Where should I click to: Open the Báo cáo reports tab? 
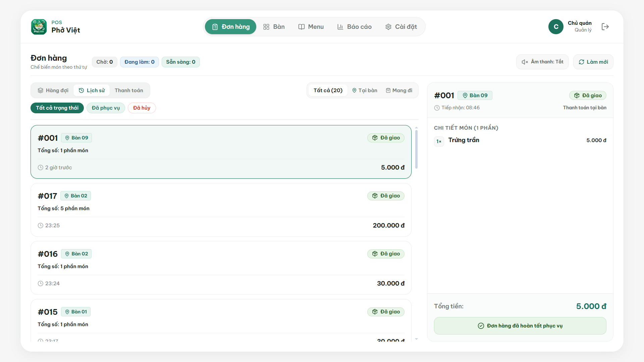[x=355, y=27]
